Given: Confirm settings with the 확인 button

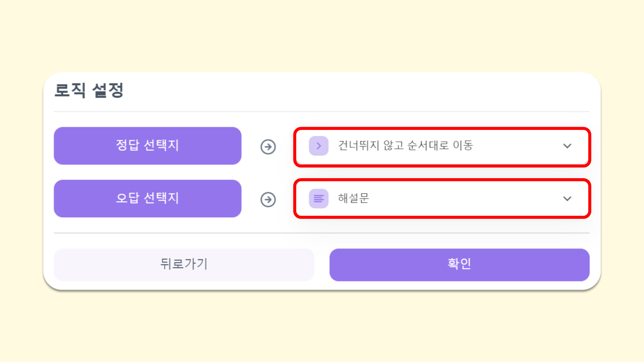Looking at the screenshot, I should pyautogui.click(x=459, y=264).
